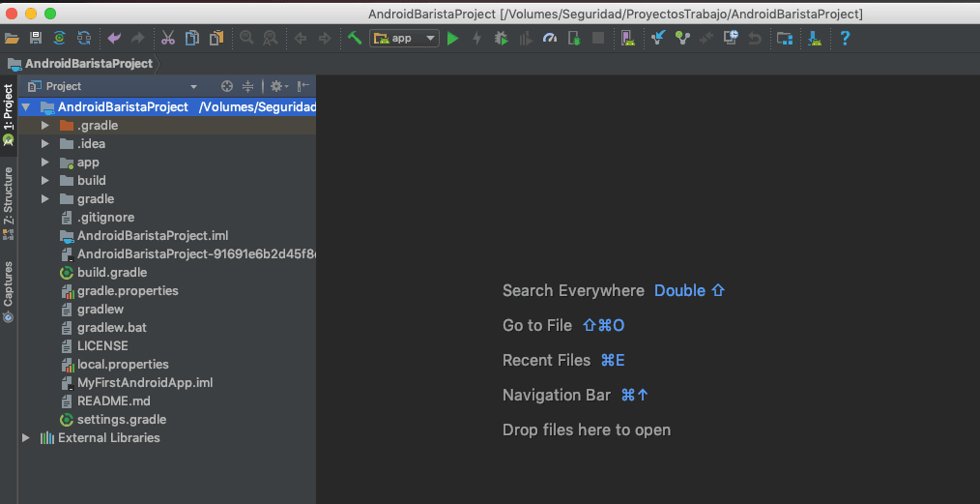Expand the gradle folder
The width and height of the screenshot is (980, 504).
[x=45, y=199]
